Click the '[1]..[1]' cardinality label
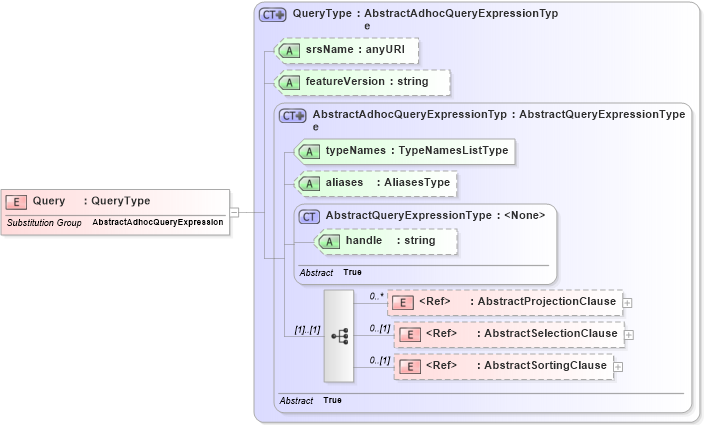 tap(307, 330)
